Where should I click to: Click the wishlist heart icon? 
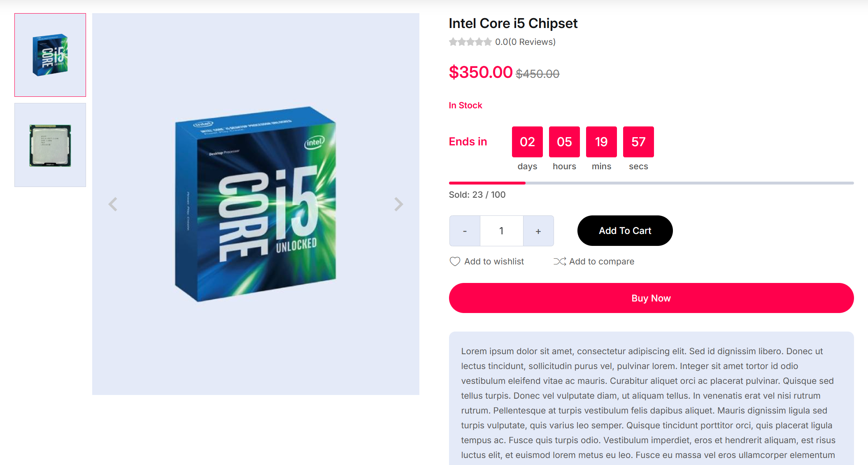pos(455,262)
